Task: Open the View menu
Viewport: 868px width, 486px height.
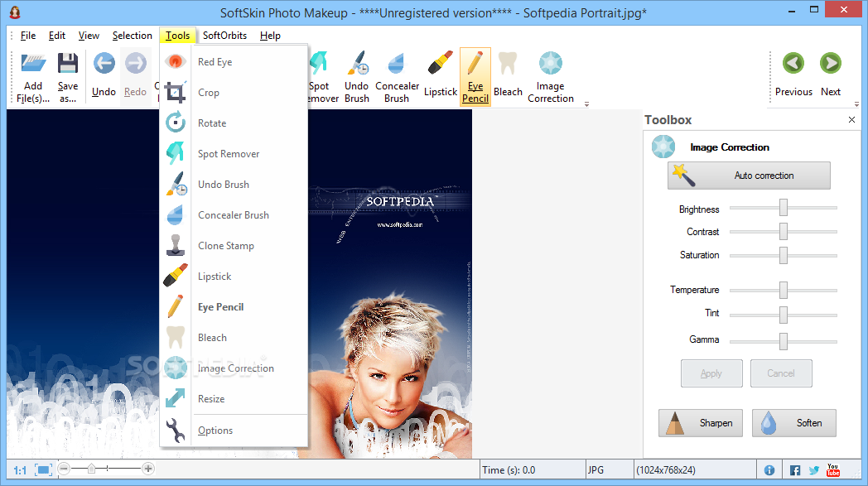Action: coord(89,36)
